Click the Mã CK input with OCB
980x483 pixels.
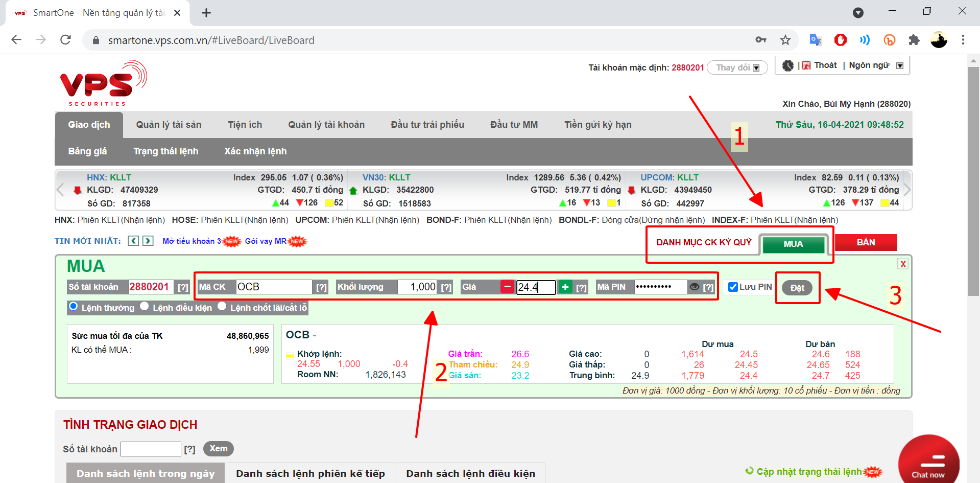coord(274,287)
